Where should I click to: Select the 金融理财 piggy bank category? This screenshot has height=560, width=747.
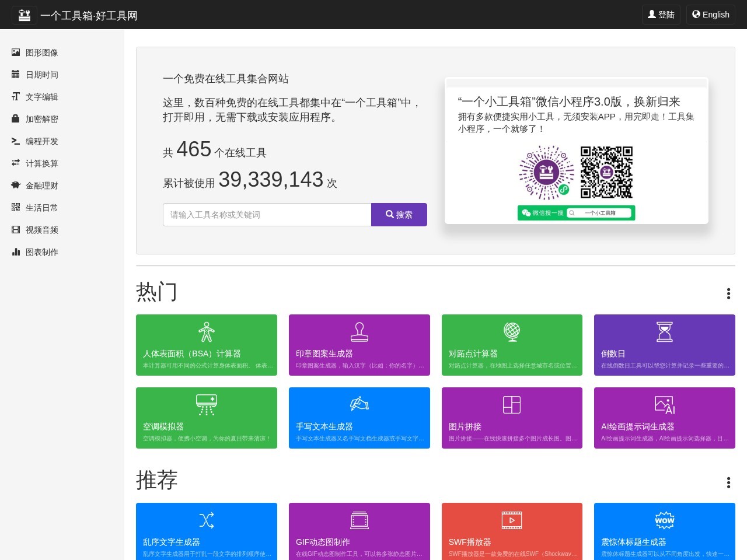35,185
